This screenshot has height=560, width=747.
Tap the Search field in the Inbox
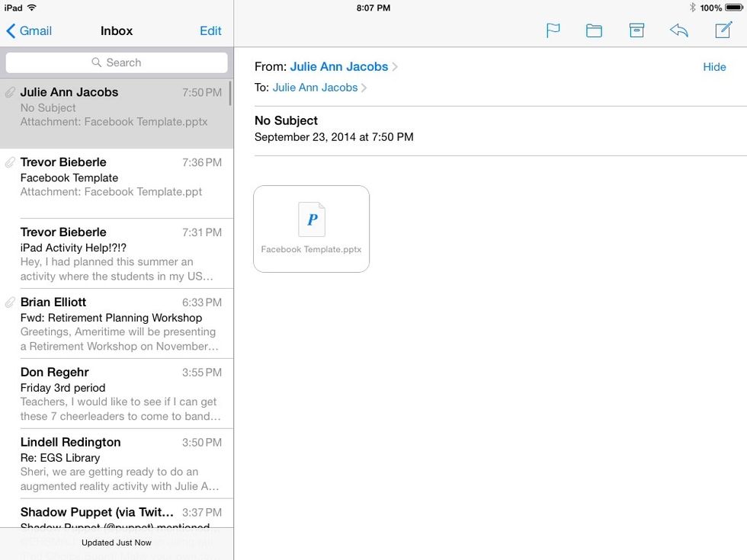point(117,62)
